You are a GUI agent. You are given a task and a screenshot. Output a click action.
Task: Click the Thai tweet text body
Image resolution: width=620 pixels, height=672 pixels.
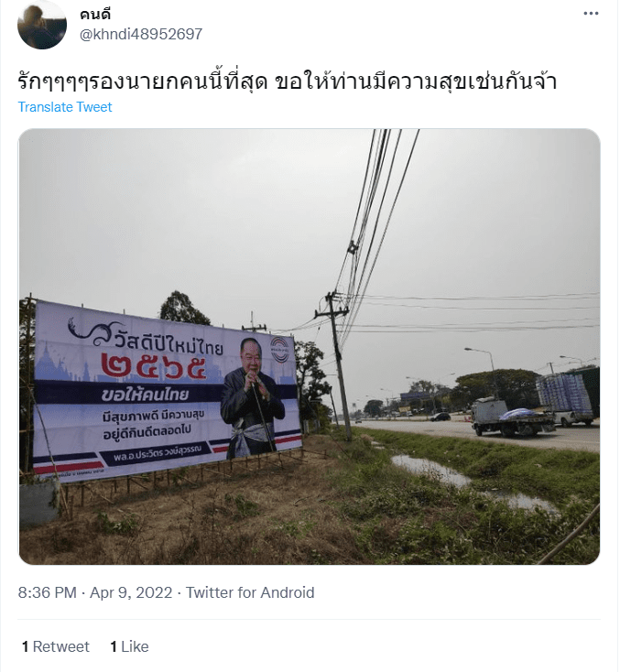click(x=288, y=81)
